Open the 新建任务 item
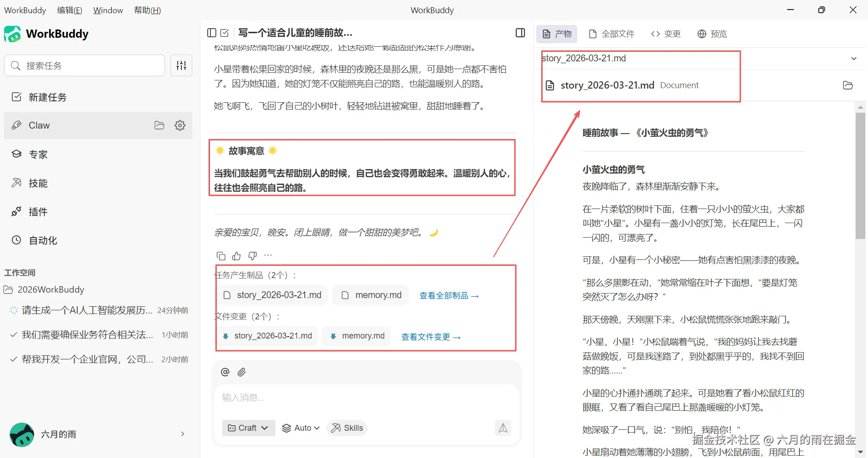Viewport: 868px width, 458px height. click(98, 97)
